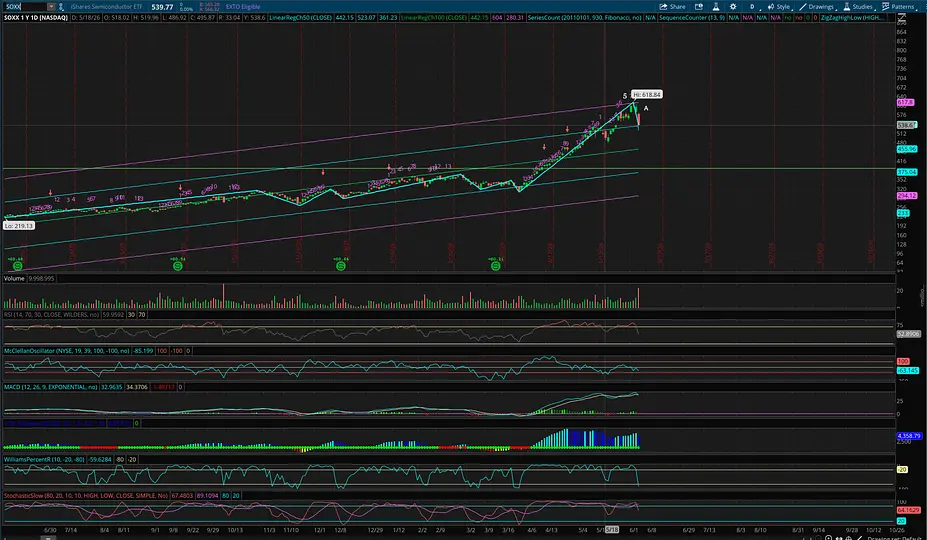The image size is (927, 540).
Task: Click the LinearRegCh100 study label
Action: (434, 18)
